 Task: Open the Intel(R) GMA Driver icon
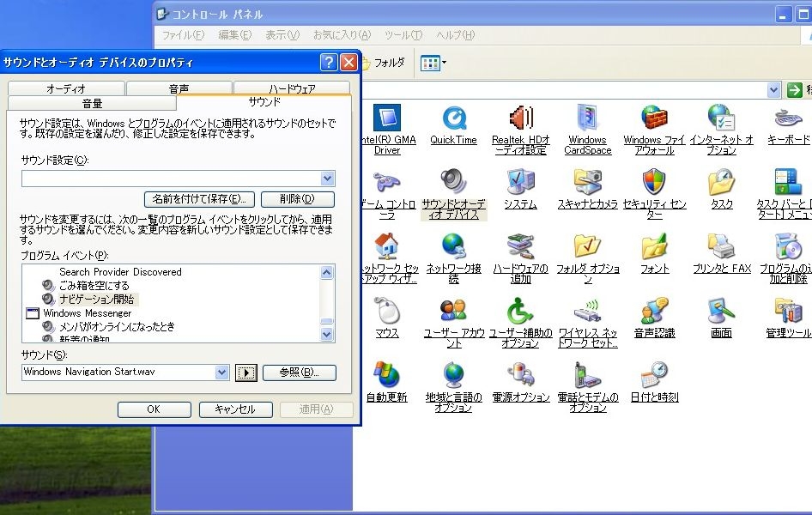[x=387, y=118]
